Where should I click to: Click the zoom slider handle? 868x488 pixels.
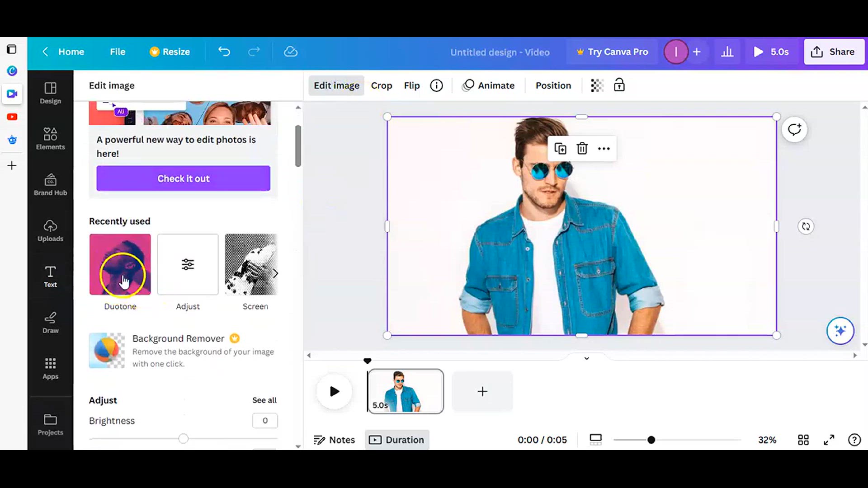pyautogui.click(x=651, y=440)
